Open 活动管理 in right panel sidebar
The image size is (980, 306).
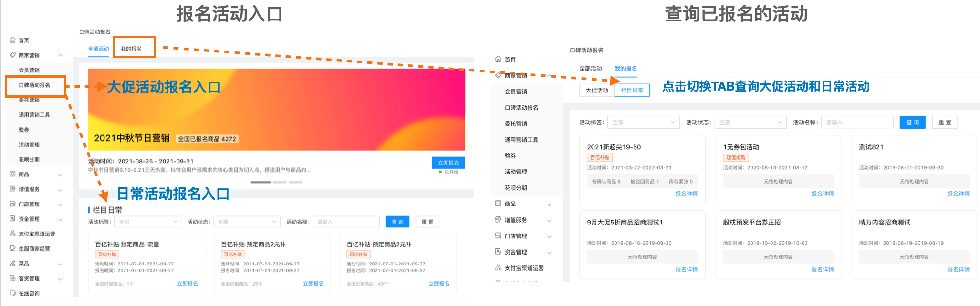[516, 172]
